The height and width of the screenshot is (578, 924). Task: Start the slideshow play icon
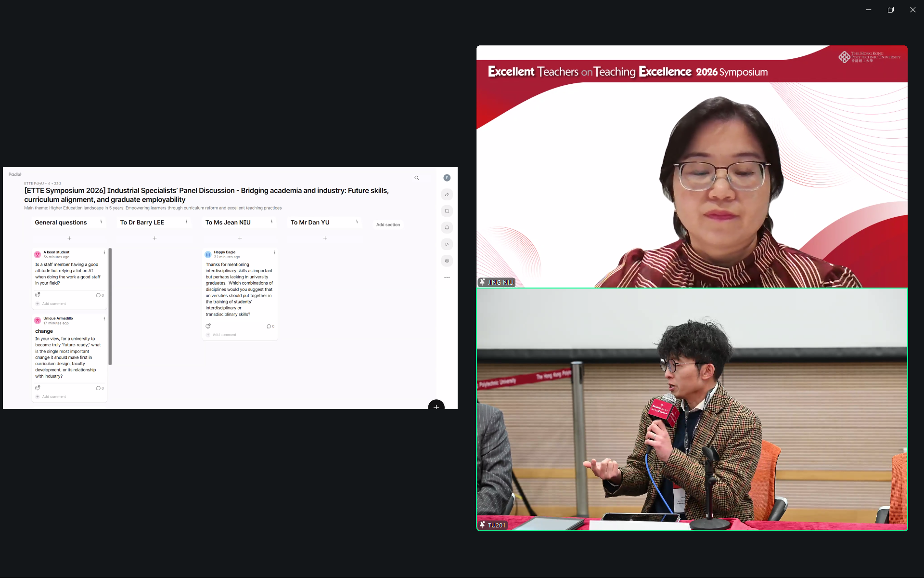447,244
